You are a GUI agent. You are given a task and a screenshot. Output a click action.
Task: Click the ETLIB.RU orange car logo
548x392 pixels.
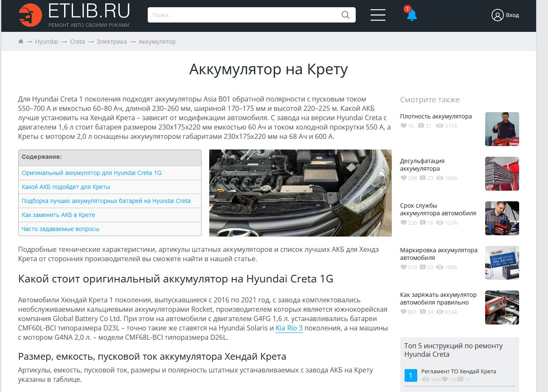(x=31, y=15)
